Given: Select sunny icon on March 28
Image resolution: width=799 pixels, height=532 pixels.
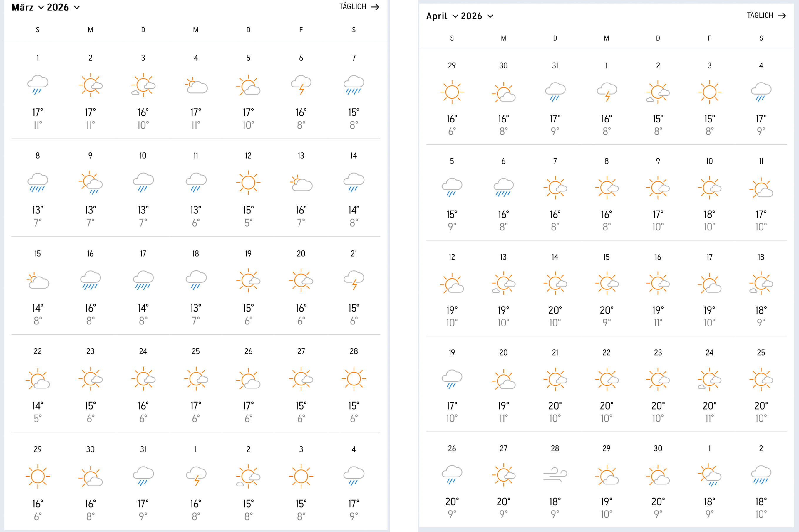Looking at the screenshot, I should click(x=354, y=379).
